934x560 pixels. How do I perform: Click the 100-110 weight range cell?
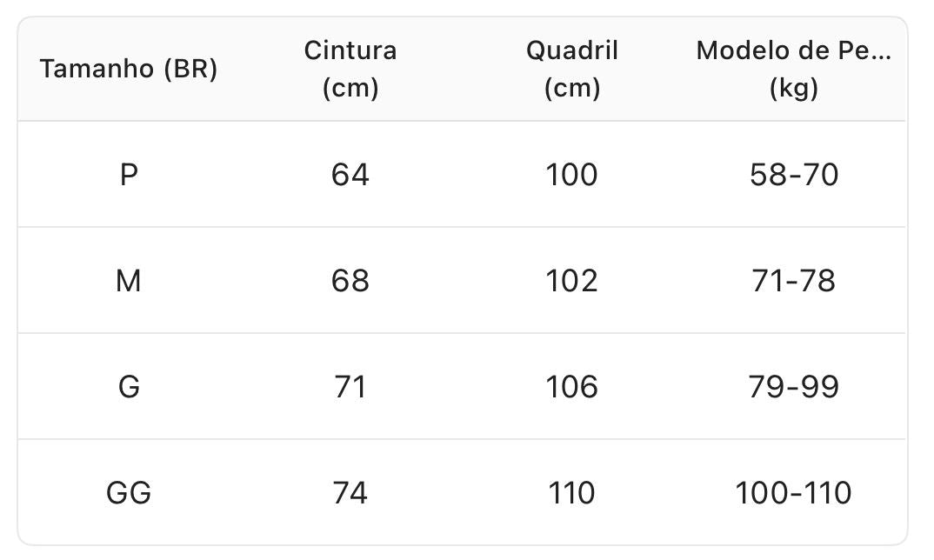click(x=794, y=493)
